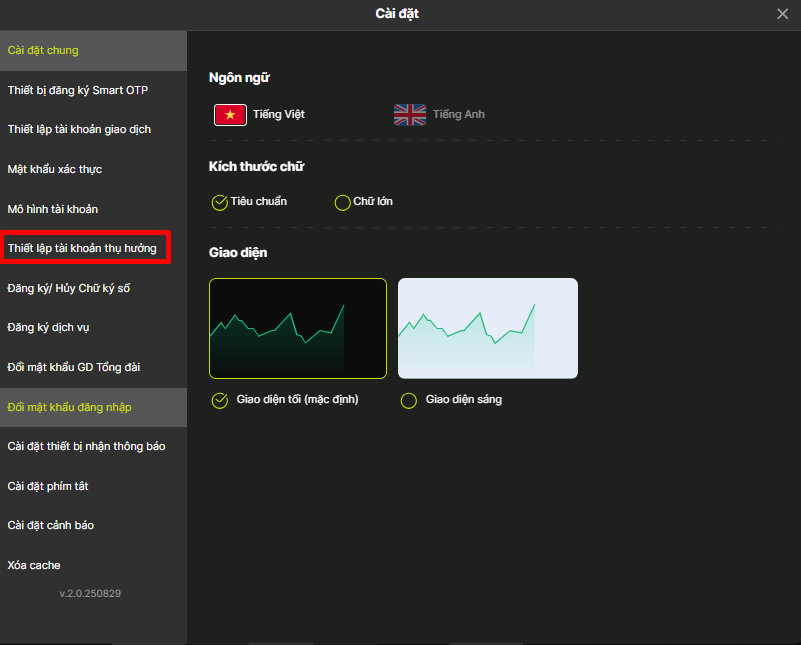Open Cài đặt phím tắt settings

tap(48, 486)
